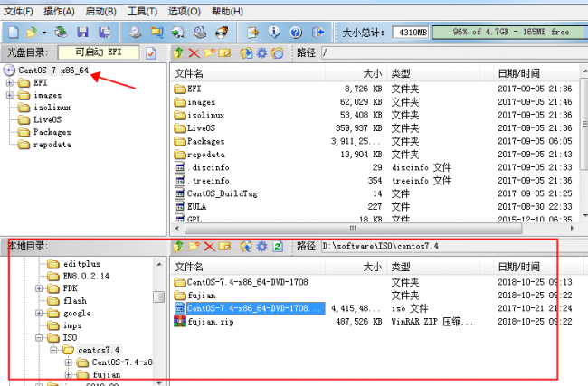Open the 文件(F) menu
Screen dimensions: 588x386
[x=18, y=12]
